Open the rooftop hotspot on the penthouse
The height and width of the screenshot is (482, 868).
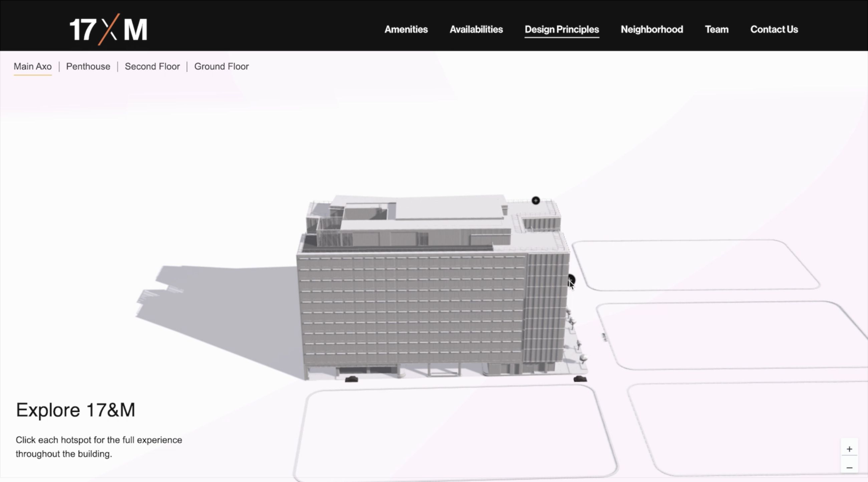[536, 200]
